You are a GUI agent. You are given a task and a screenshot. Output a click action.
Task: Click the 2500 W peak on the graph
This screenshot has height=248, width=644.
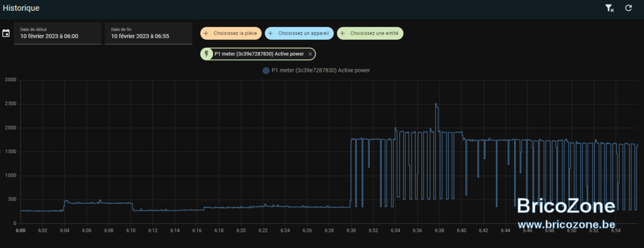click(x=436, y=104)
